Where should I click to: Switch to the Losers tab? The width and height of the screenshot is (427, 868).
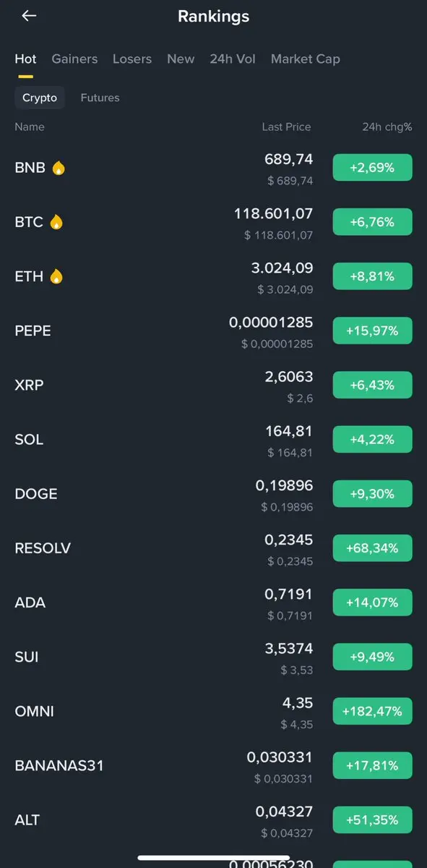132,59
